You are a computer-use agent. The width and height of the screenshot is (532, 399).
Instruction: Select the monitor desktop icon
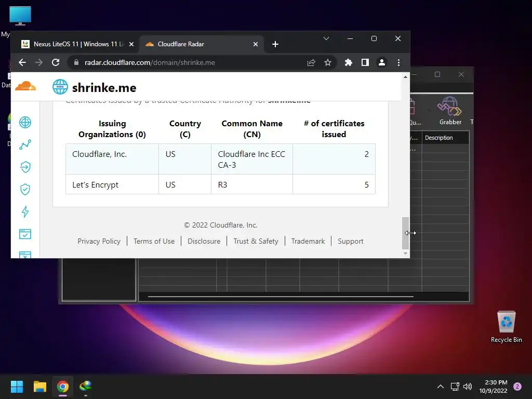(x=20, y=16)
